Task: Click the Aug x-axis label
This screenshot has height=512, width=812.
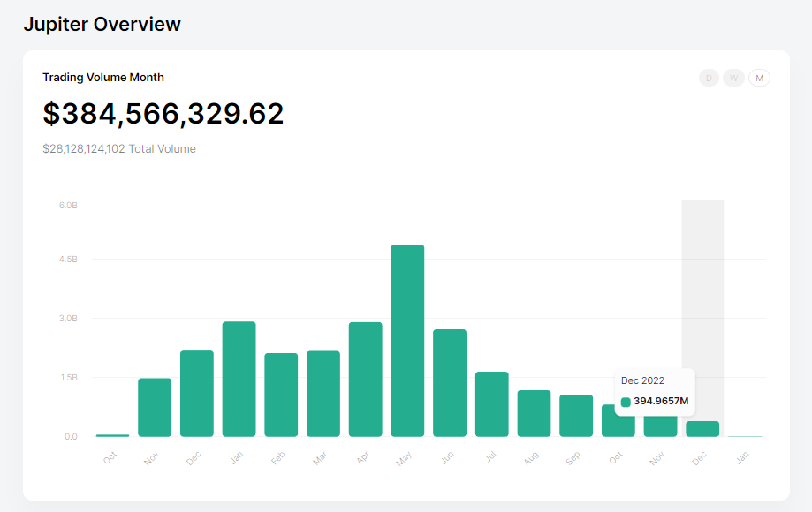Action: 531,457
